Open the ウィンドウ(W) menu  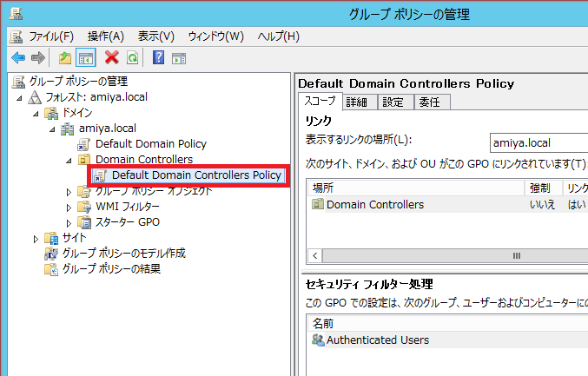click(216, 36)
